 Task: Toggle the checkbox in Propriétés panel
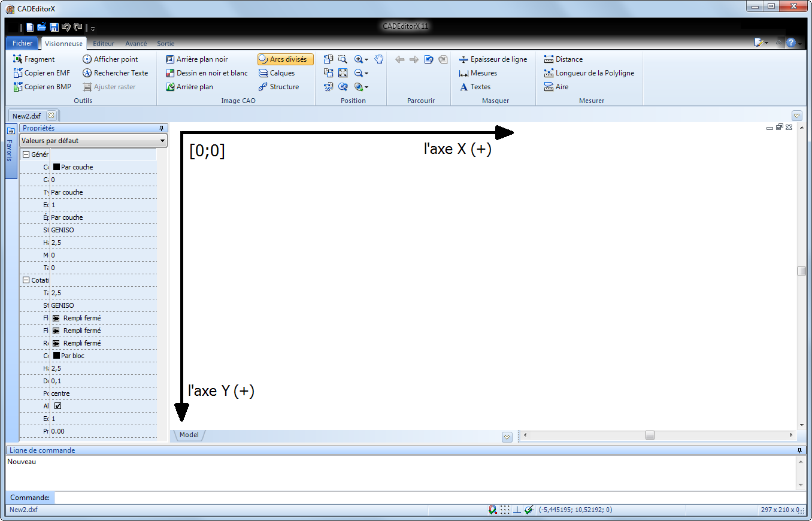[x=58, y=406]
